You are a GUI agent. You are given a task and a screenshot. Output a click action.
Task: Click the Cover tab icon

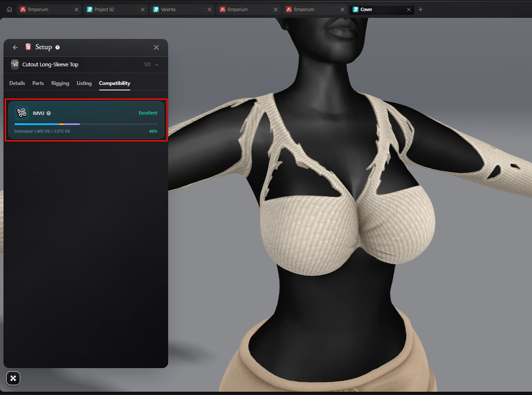tap(356, 9)
